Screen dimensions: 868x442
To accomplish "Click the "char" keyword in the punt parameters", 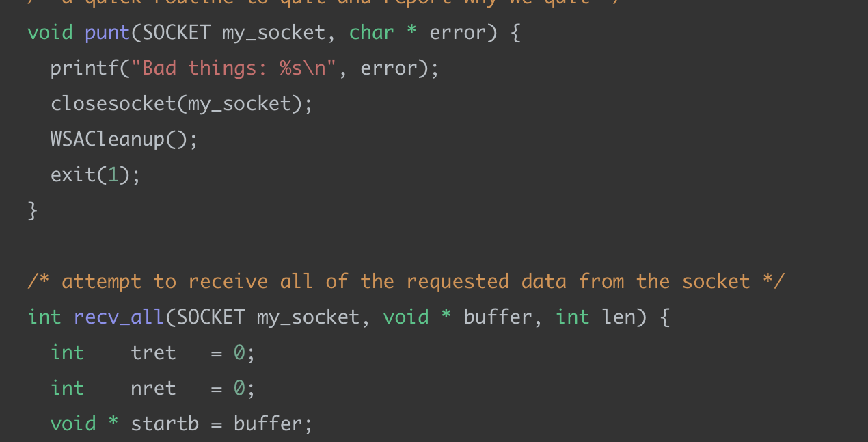I will 371,32.
